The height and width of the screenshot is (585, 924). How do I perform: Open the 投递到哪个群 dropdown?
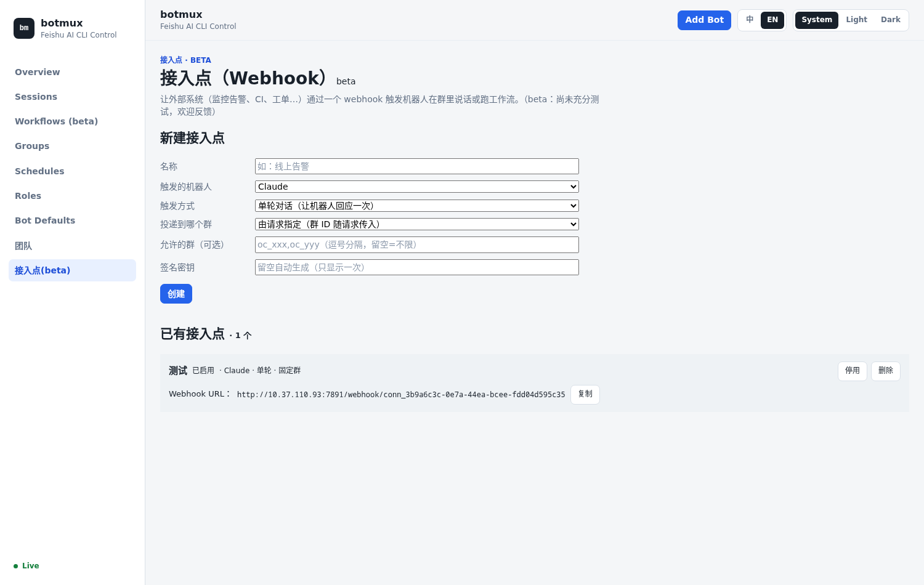point(417,224)
